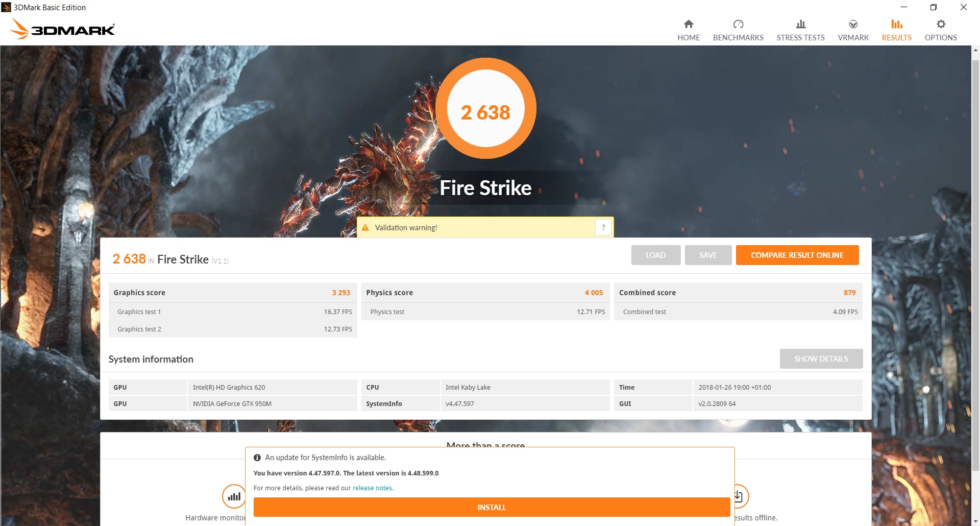
Task: Open the release notes link
Action: [x=373, y=488]
